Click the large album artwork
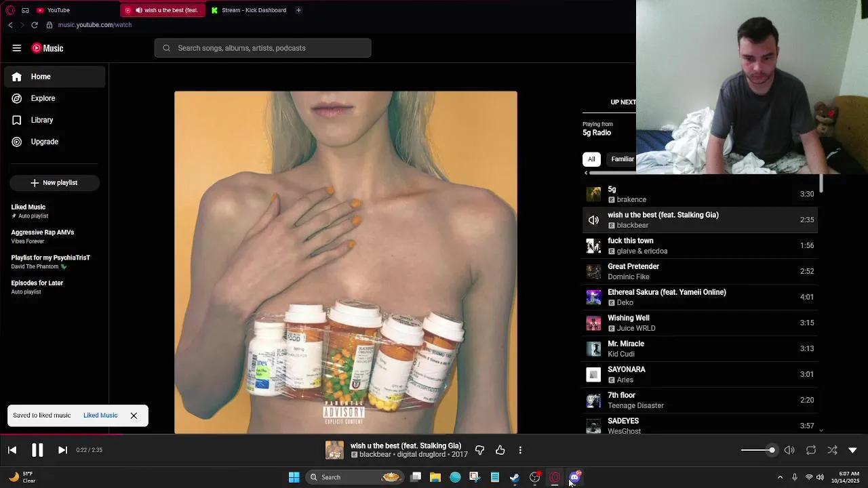Image resolution: width=868 pixels, height=488 pixels. click(346, 262)
